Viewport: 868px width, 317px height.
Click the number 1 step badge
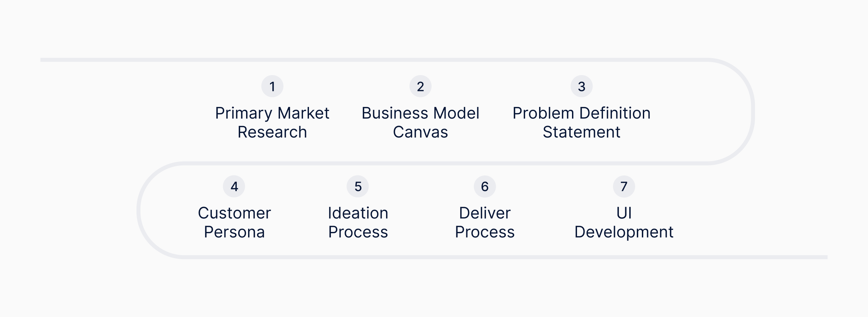point(272,86)
